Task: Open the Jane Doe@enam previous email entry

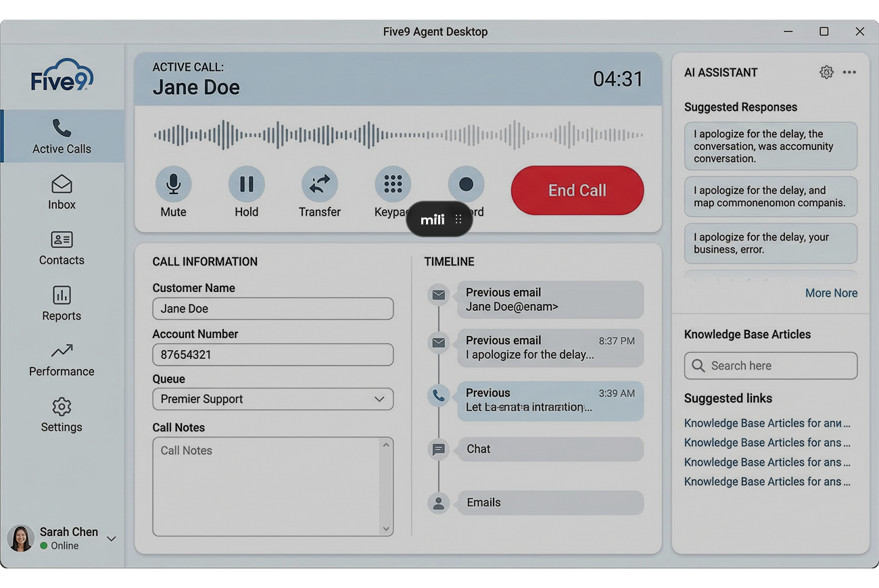Action: point(550,299)
